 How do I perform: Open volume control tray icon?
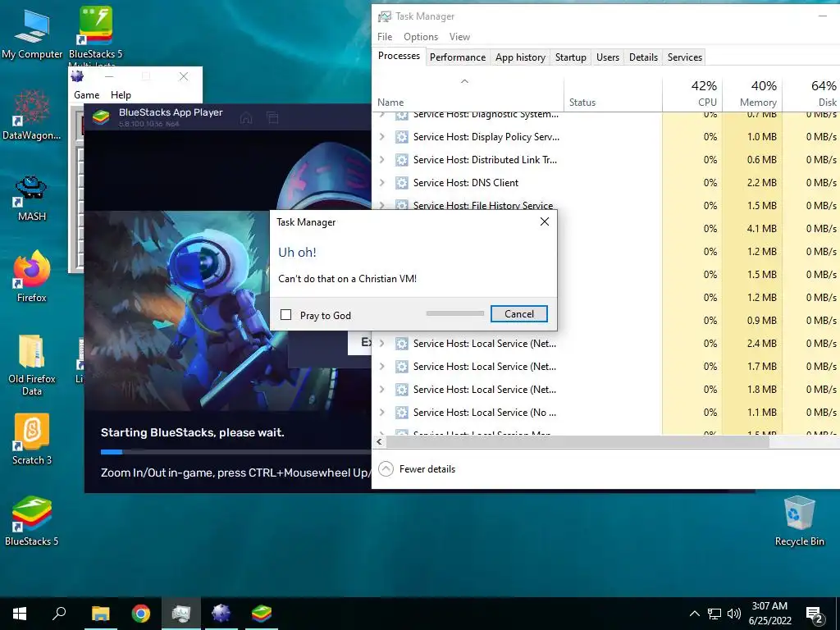(x=734, y=614)
